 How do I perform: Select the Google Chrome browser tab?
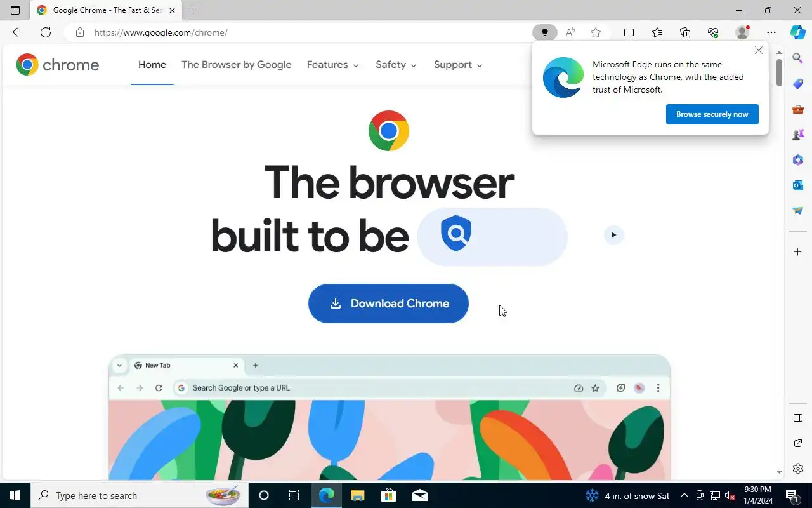point(106,10)
